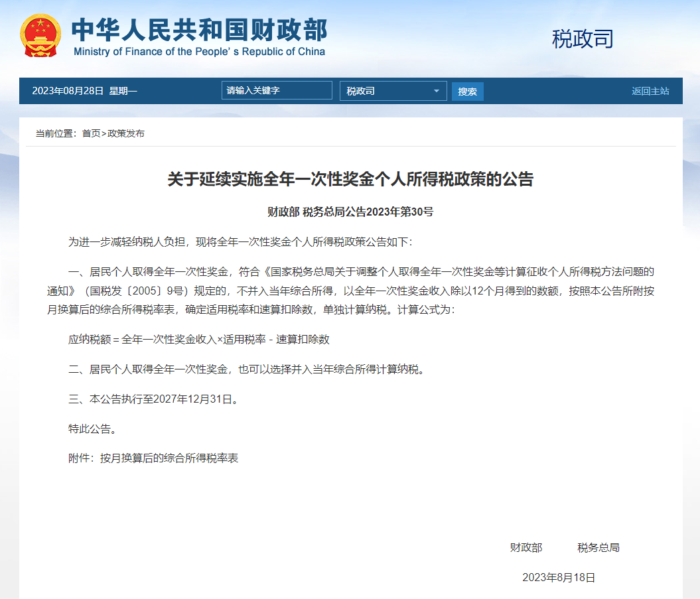Open the 按月换算后的综合所得税率表 attachment
Screen dimensions: 700x599
click(x=169, y=458)
